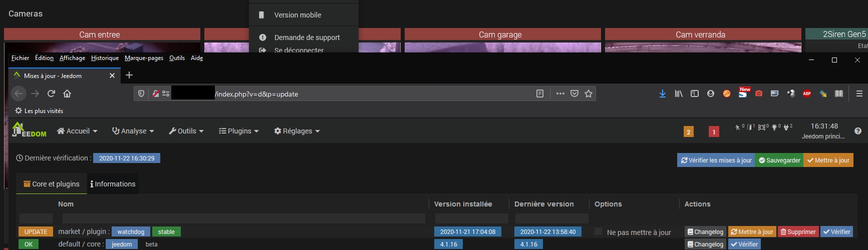Open the Firefox account icon
This screenshot has width=868, height=250.
[x=710, y=93]
